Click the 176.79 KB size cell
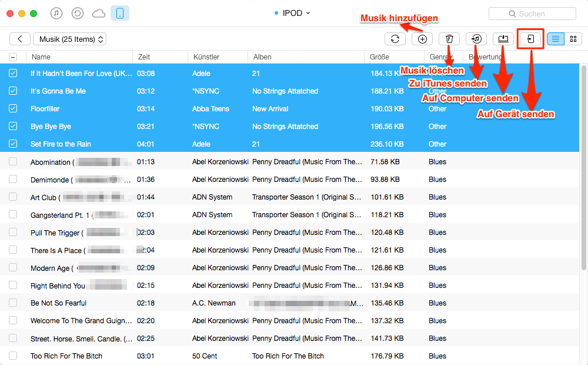This screenshot has height=365, width=588. click(387, 356)
